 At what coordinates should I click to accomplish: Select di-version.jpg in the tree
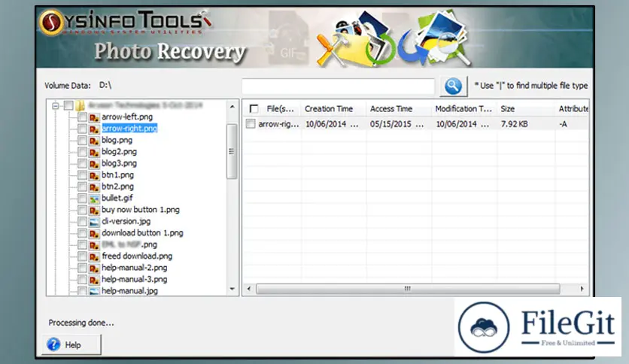pyautogui.click(x=126, y=221)
